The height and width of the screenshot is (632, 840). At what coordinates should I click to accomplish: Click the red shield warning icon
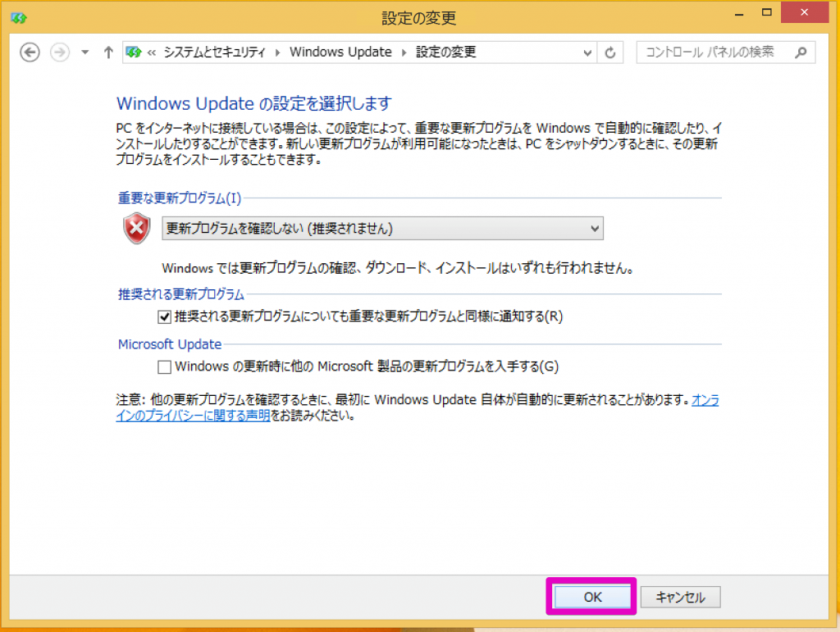[x=137, y=228]
